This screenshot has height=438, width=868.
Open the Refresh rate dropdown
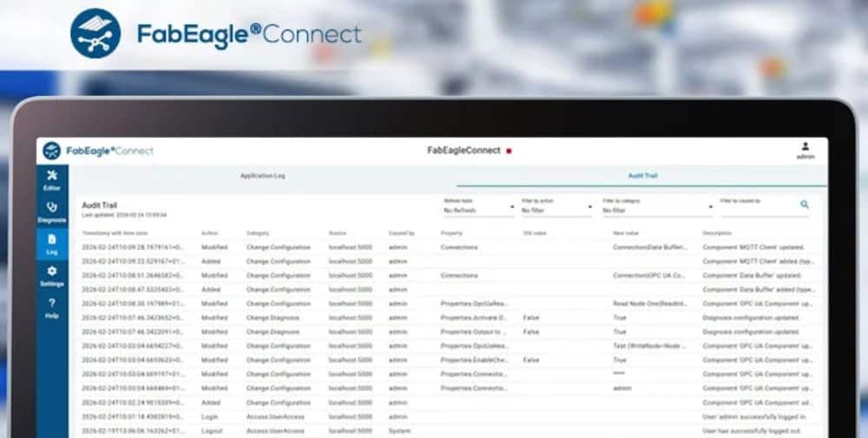[x=479, y=206]
